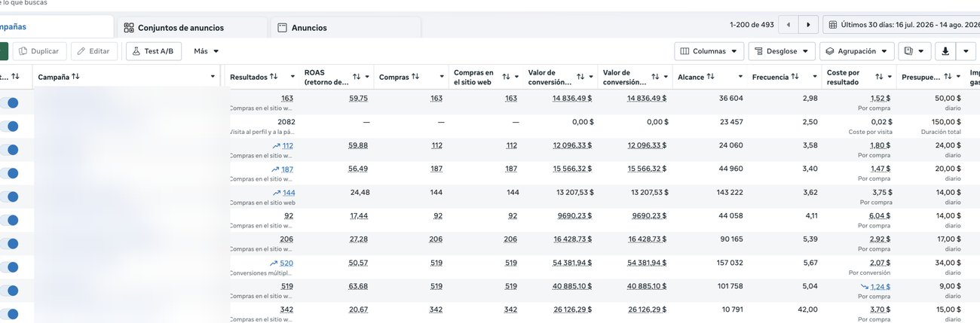Switch to the Anuncios tab
This screenshot has width=980, height=323.
[x=345, y=28]
